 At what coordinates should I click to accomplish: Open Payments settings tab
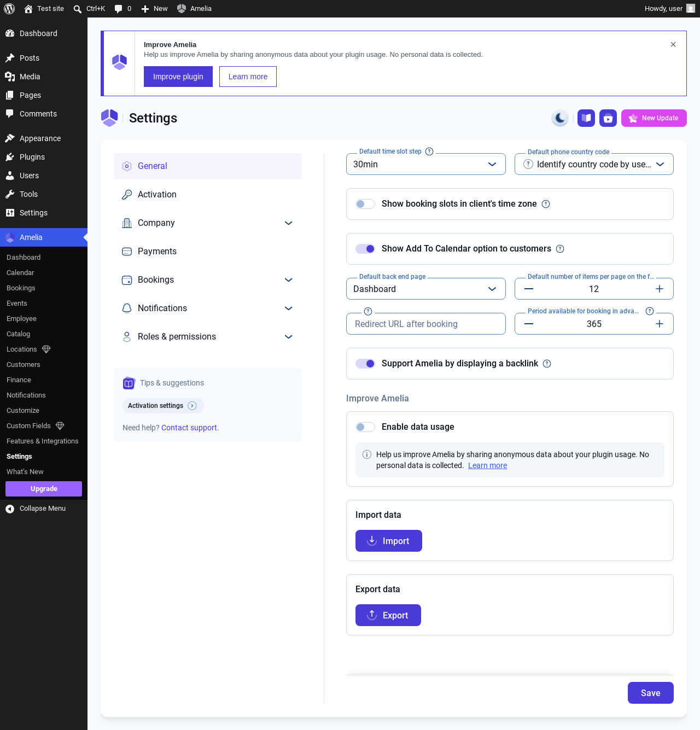point(208,252)
